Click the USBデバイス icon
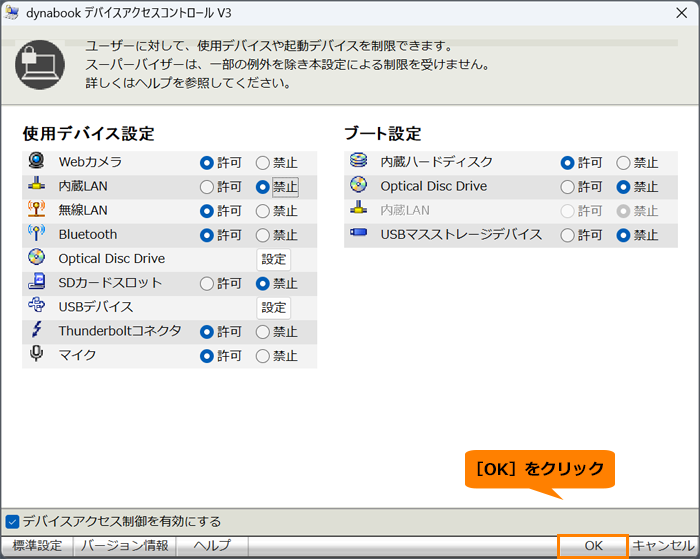The height and width of the screenshot is (559, 700). click(37, 305)
